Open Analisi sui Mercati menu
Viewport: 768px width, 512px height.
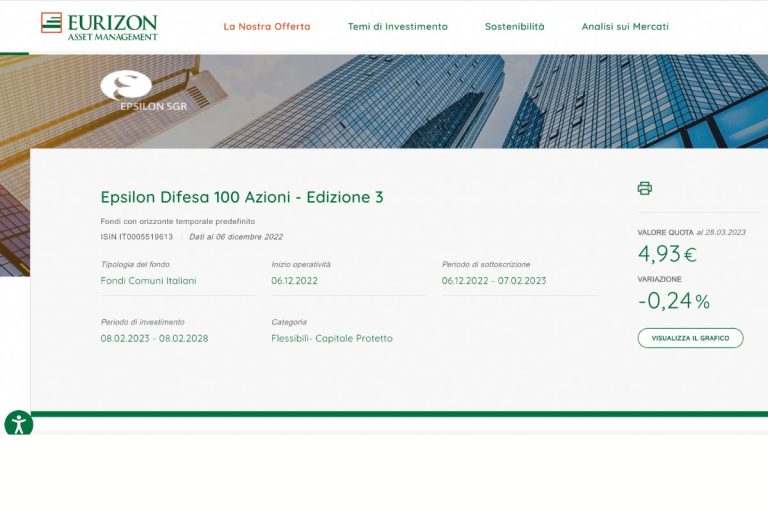coord(625,26)
